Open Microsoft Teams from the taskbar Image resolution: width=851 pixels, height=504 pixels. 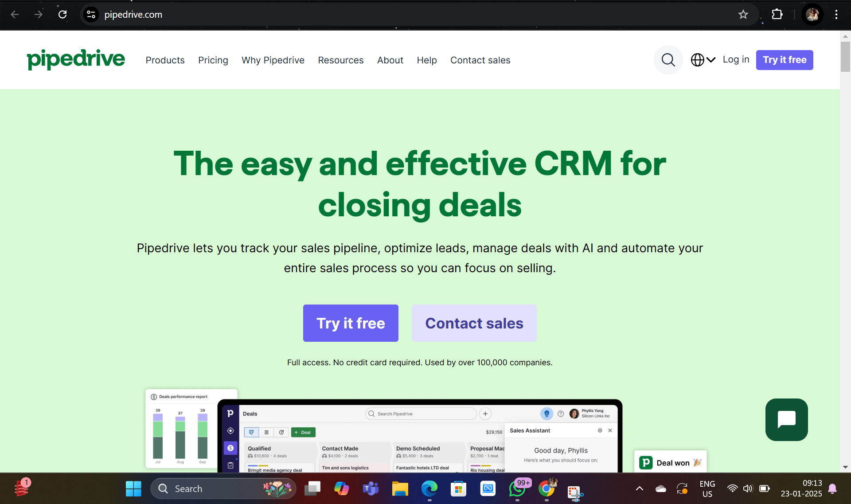(371, 488)
